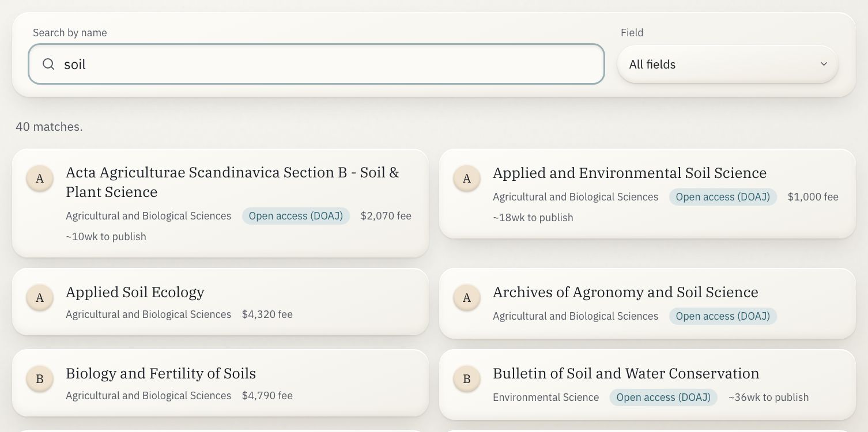The width and height of the screenshot is (868, 432).
Task: Click Open access (DOAJ) tag on Applied and Environmental card
Action: [x=723, y=197]
